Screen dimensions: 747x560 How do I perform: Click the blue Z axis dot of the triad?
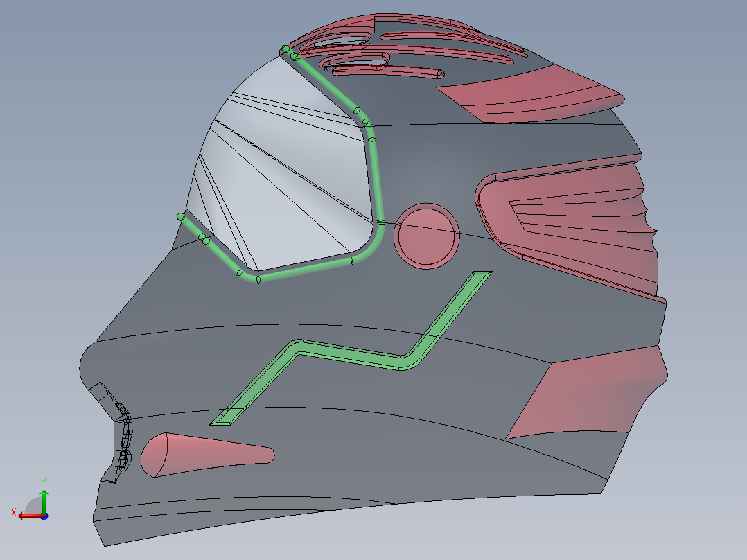click(44, 516)
